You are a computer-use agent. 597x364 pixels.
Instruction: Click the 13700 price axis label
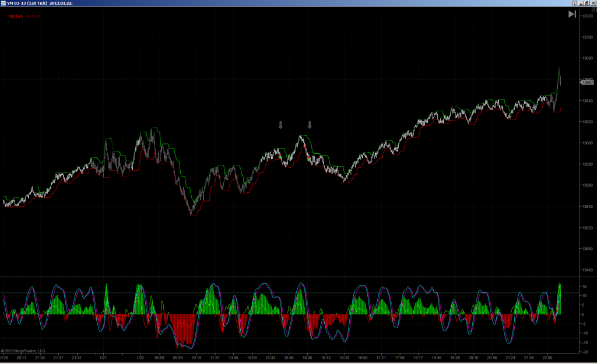pos(588,37)
